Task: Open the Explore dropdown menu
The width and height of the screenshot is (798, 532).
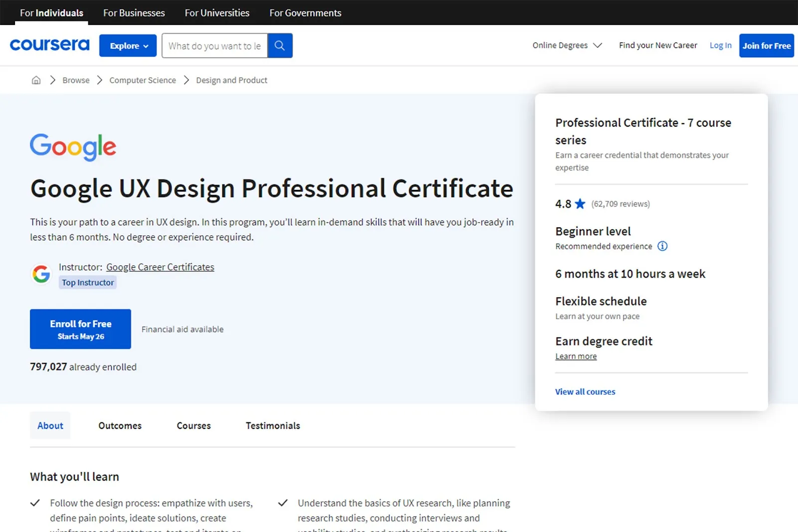Action: point(128,45)
